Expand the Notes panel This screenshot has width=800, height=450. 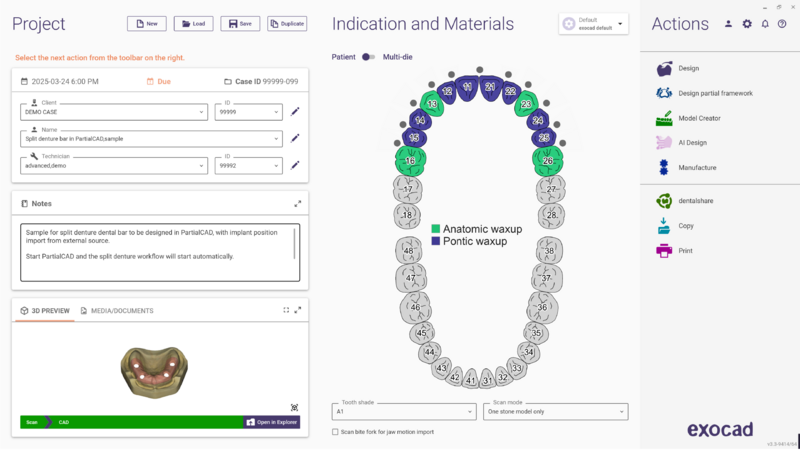click(x=298, y=204)
